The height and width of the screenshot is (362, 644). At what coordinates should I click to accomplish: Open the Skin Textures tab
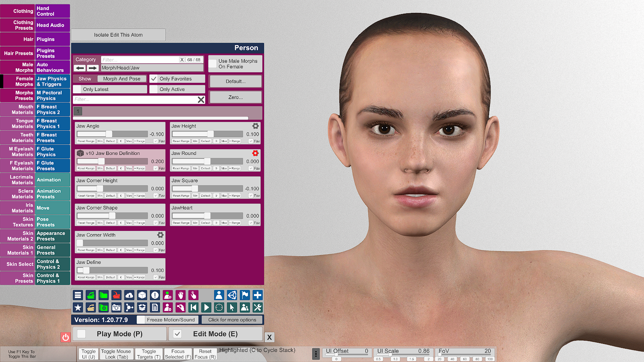click(x=18, y=222)
